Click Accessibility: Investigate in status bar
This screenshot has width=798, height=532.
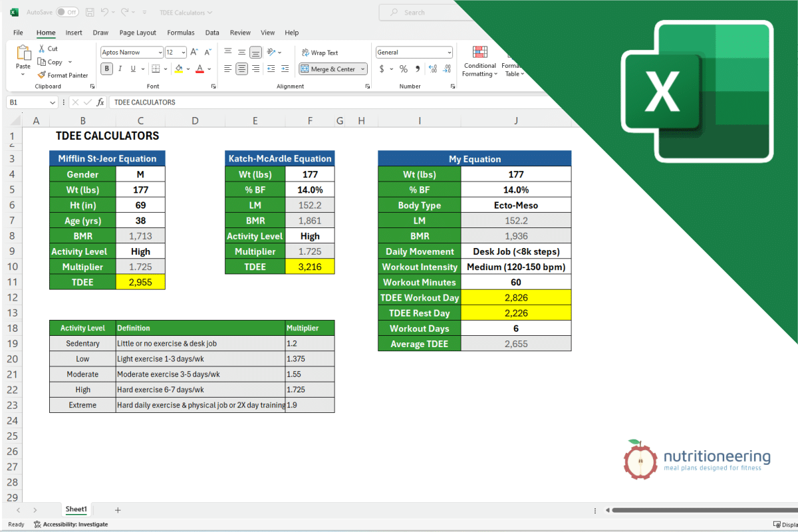(71, 524)
